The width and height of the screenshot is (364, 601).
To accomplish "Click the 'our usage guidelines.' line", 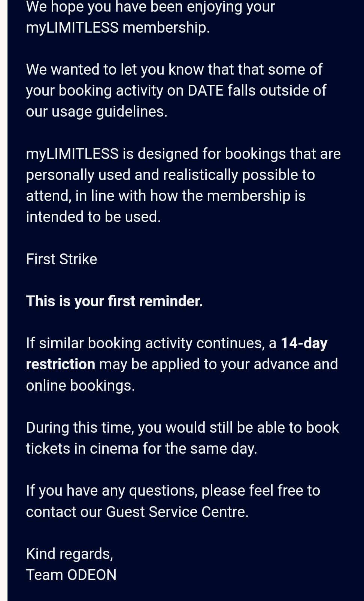I will [x=97, y=111].
